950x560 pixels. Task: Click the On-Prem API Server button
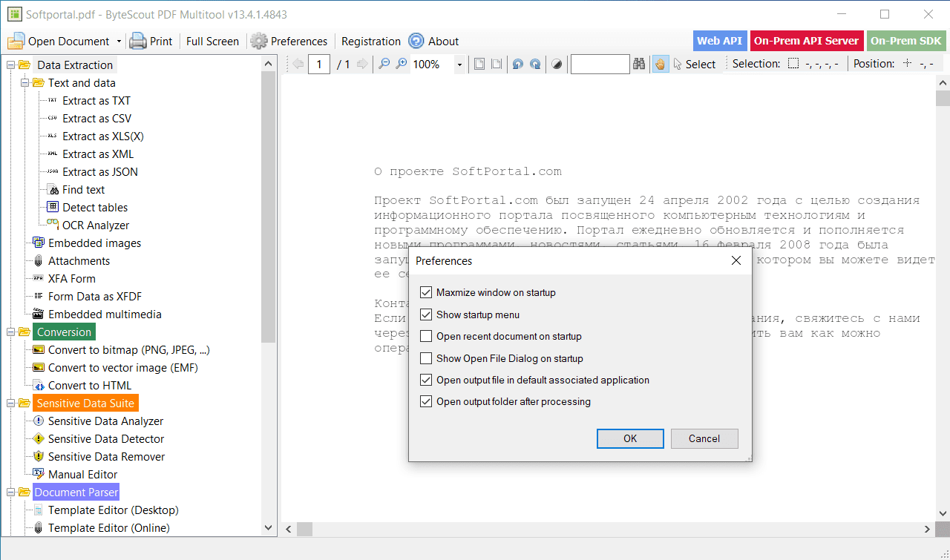(806, 41)
